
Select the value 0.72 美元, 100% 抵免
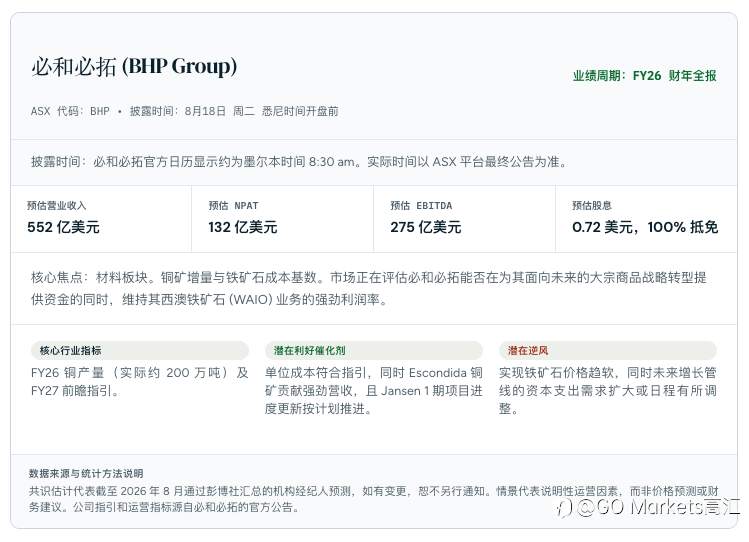(645, 227)
